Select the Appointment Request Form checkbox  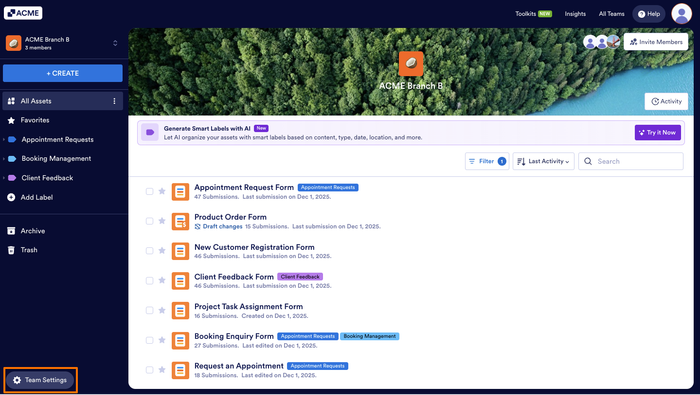point(150,191)
